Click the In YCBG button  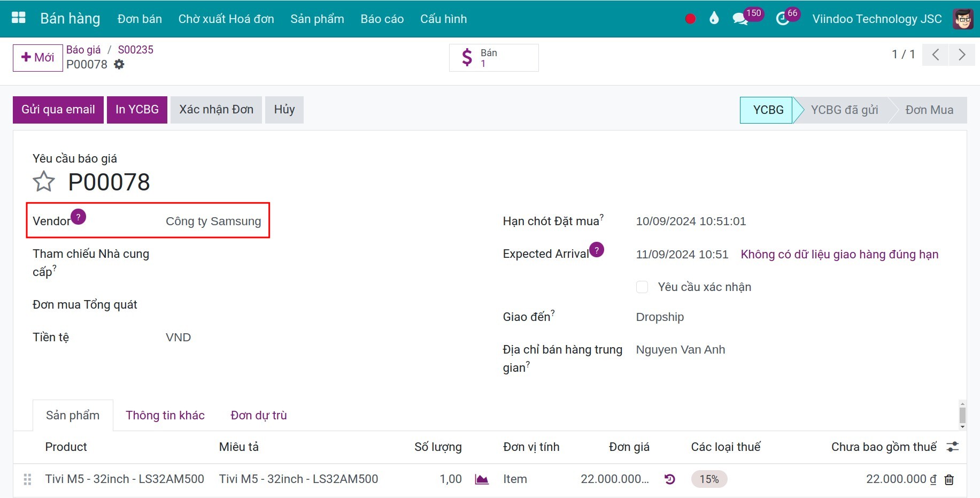(137, 110)
